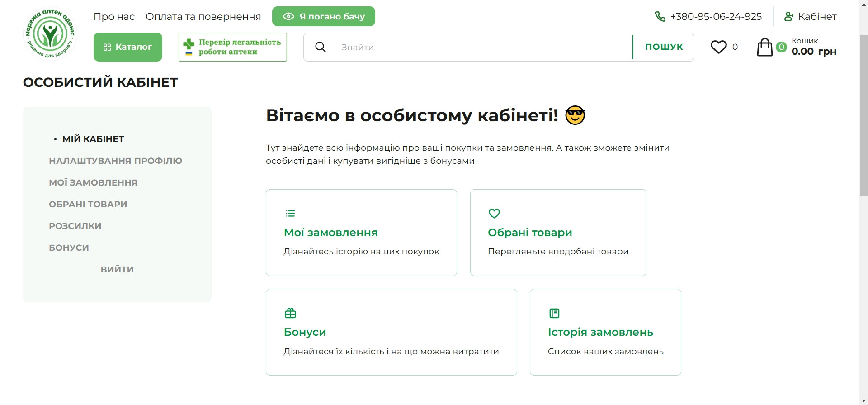The width and height of the screenshot is (868, 405).
Task: Click the list icon above Мої замовлення
Action: click(x=290, y=213)
